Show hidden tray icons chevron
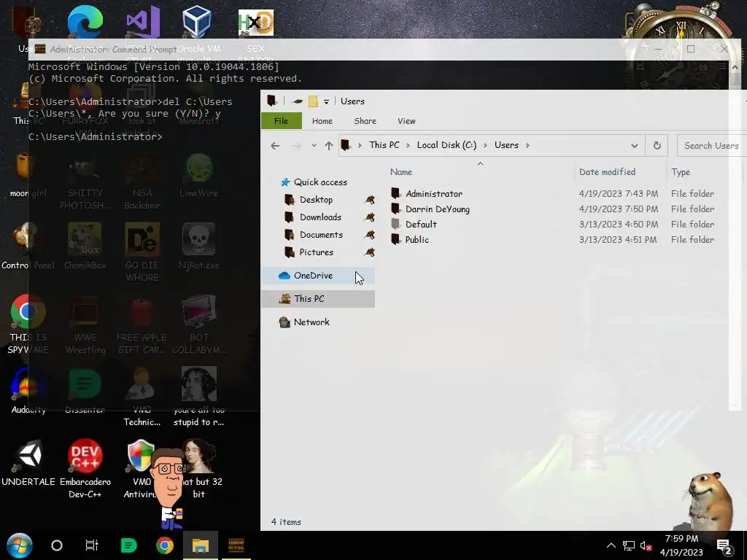747x560 pixels. point(611,545)
